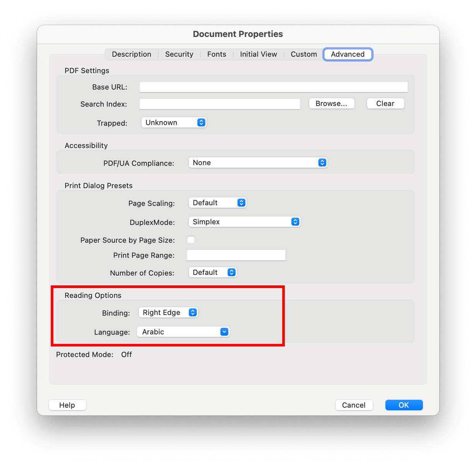The height and width of the screenshot is (464, 476).
Task: Open the Help dialog
Action: click(67, 405)
